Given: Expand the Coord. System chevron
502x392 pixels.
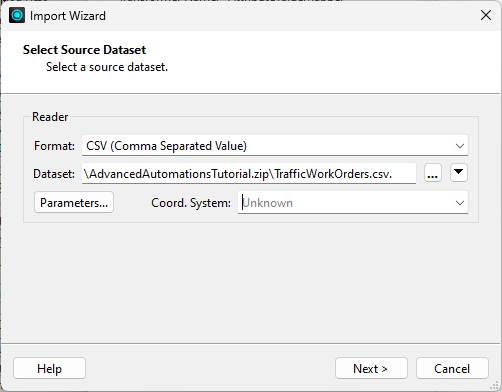Looking at the screenshot, I should coord(460,203).
